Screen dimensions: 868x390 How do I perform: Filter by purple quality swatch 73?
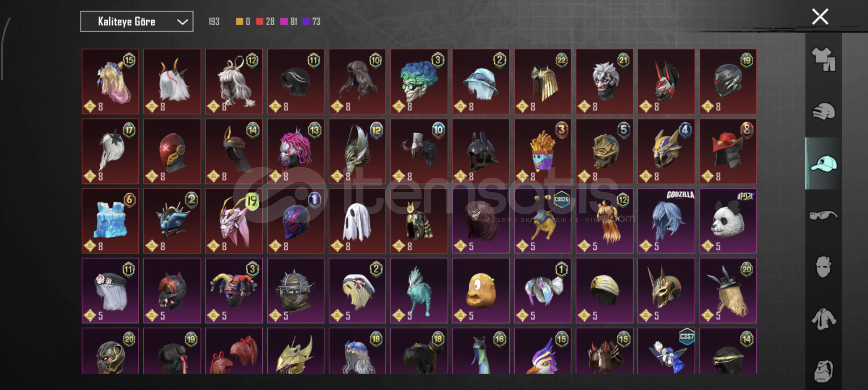click(x=312, y=22)
